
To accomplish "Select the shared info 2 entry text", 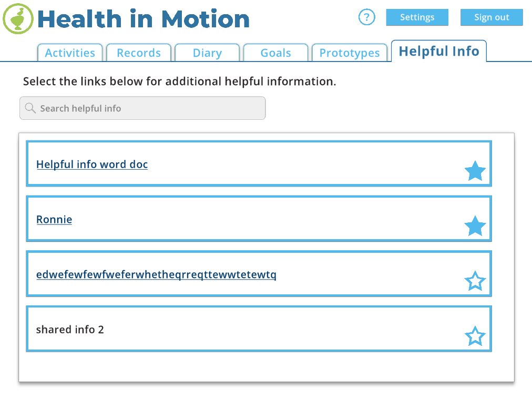I will pyautogui.click(x=70, y=330).
